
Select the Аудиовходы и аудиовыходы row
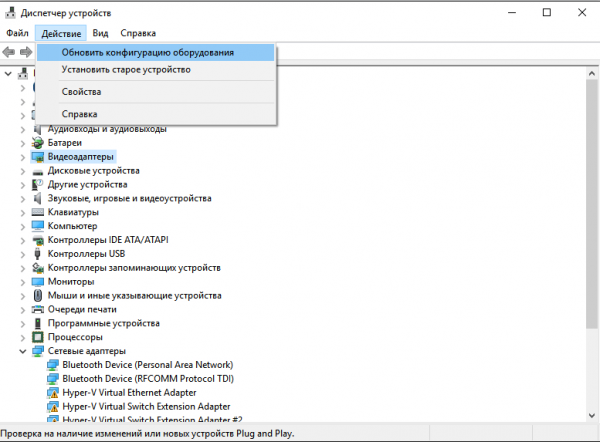(x=107, y=129)
